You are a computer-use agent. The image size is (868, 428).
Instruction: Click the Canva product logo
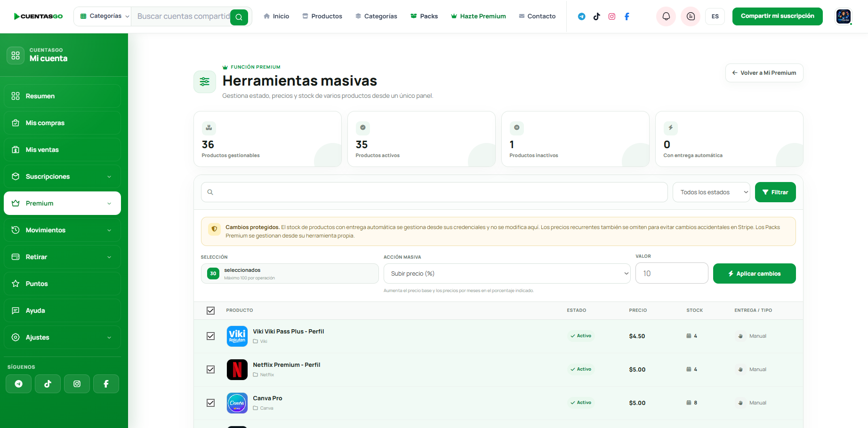[237, 403]
